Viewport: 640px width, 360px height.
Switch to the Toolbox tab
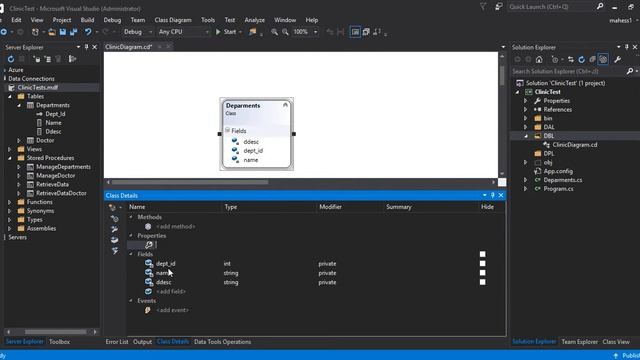point(60,342)
